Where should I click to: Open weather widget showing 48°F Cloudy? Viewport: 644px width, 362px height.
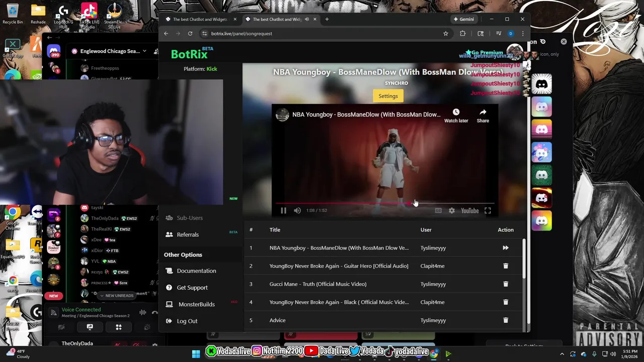(18, 354)
